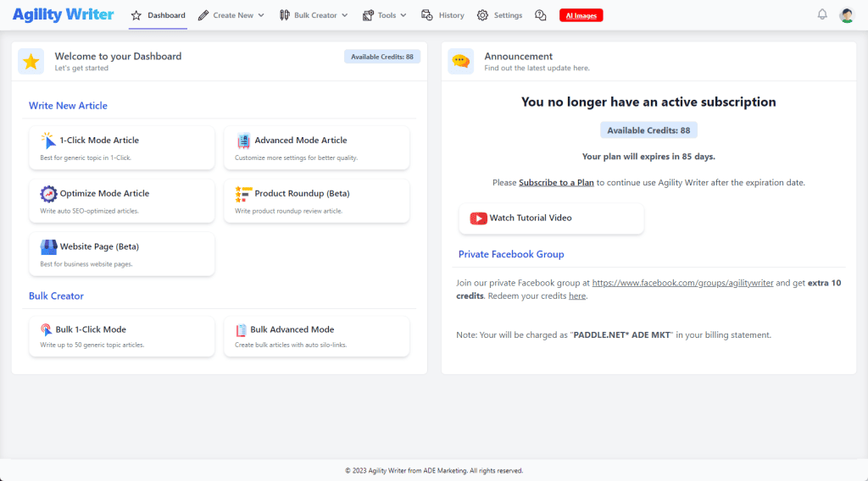The height and width of the screenshot is (481, 868).
Task: Go to the History page
Action: tap(442, 15)
